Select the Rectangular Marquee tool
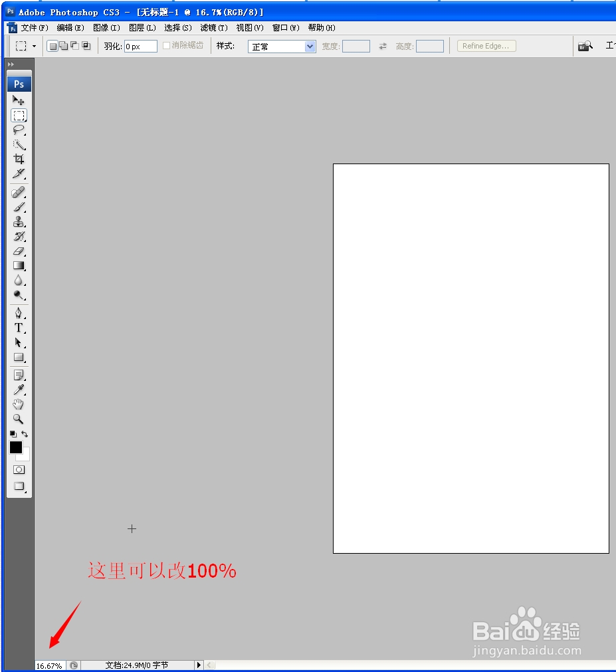Viewport: 616px width, 672px height. [x=19, y=116]
